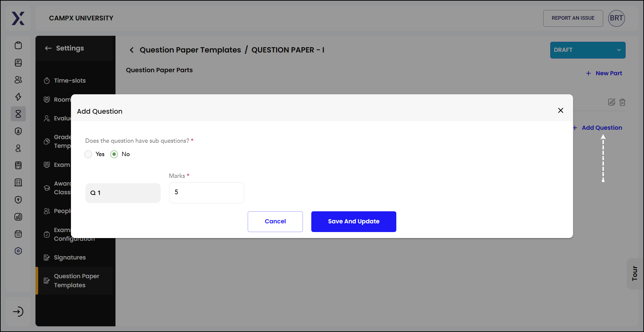Select No for sub questions
Screen dimensions: 644x332
[x=114, y=154]
